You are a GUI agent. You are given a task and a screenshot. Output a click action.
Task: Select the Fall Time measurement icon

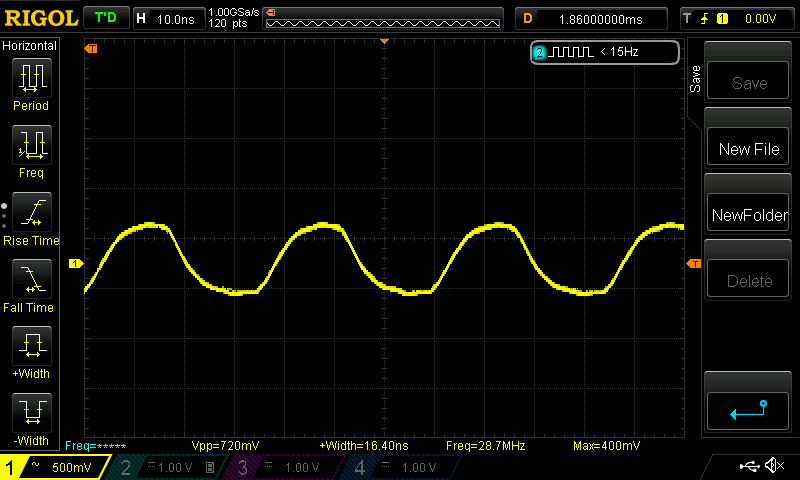tap(32, 279)
